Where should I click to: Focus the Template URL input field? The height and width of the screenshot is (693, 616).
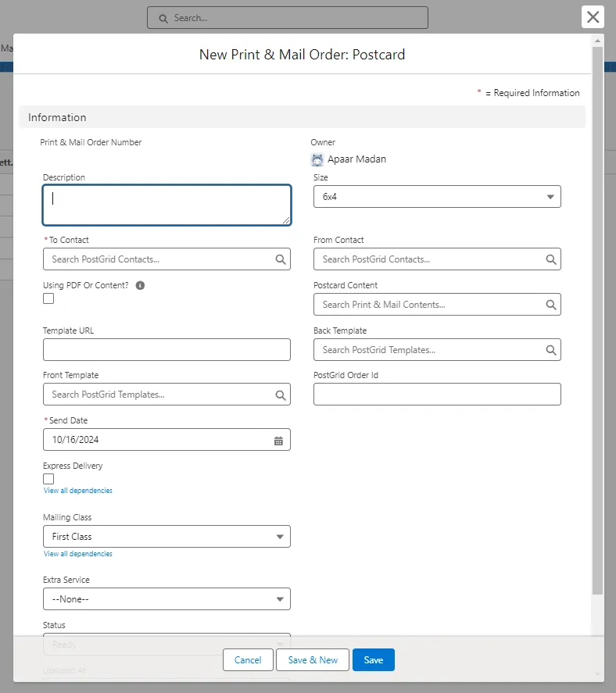[x=167, y=350]
